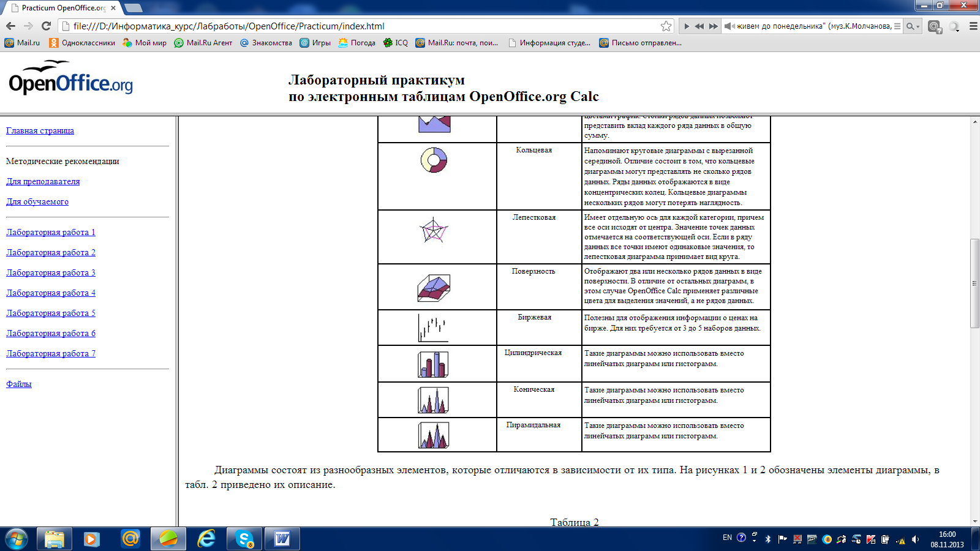Open the volume control in tray

coord(915,539)
